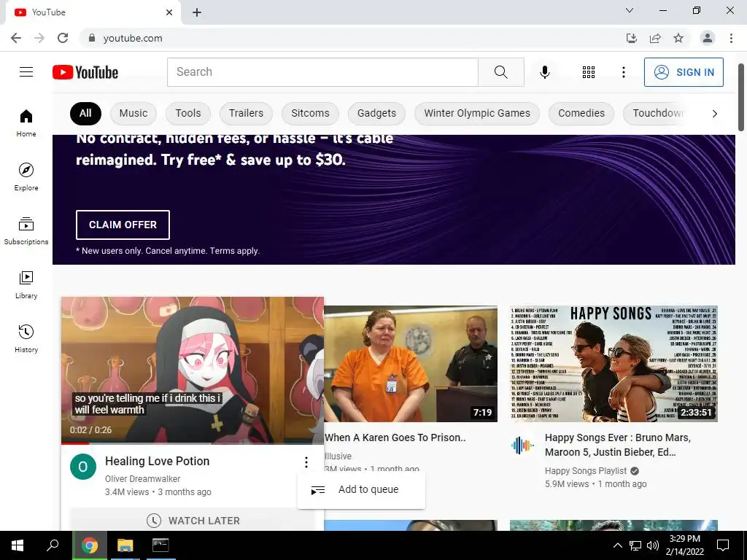Click the browser back arrow

16,38
